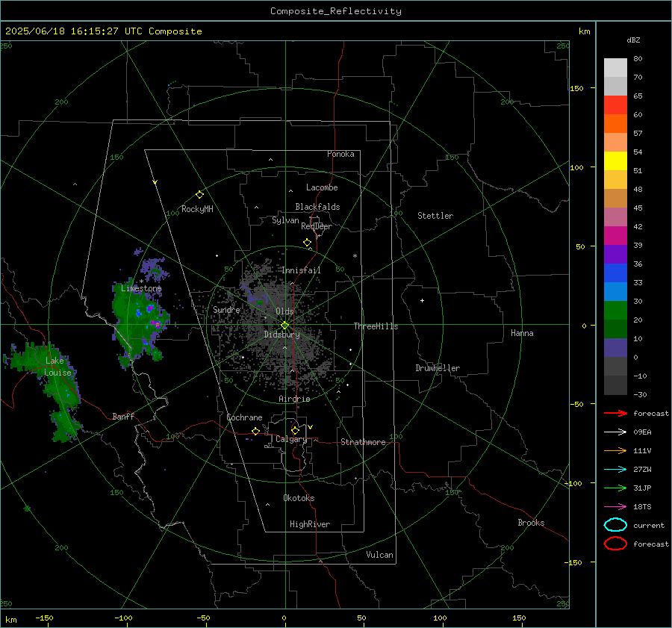Click the Okotoks label

(x=299, y=498)
